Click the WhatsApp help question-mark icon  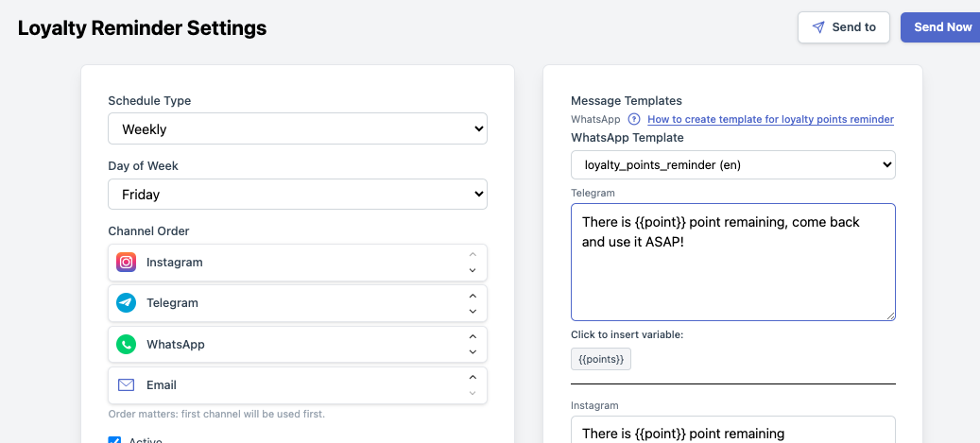(x=634, y=119)
